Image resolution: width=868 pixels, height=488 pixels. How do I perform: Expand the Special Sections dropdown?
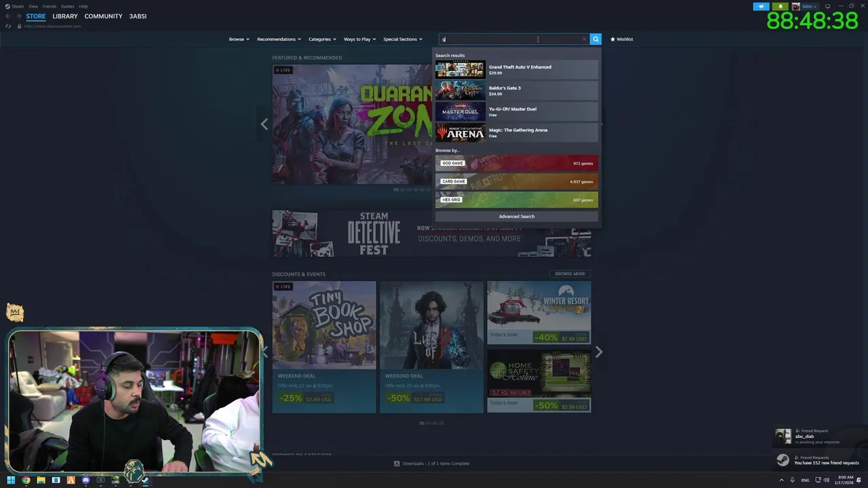[403, 39]
